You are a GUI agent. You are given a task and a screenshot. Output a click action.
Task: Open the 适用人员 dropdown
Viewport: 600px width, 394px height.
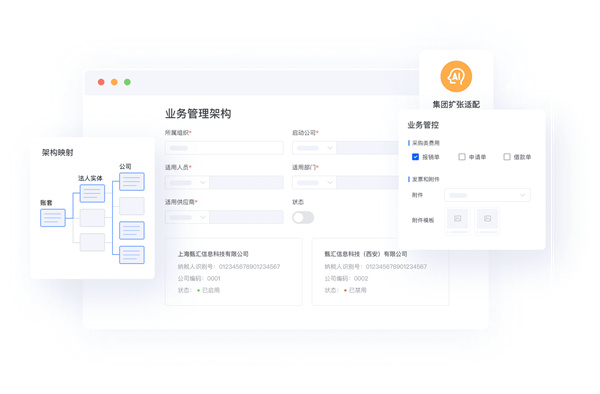tap(187, 182)
